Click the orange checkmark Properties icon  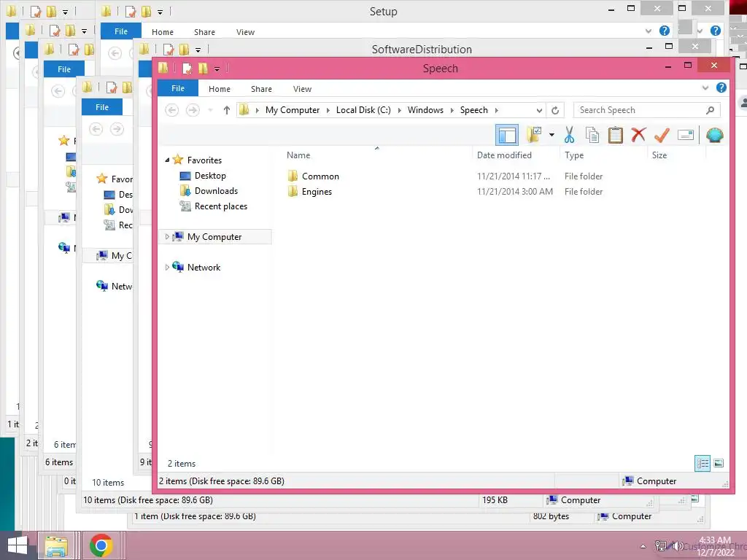point(662,135)
